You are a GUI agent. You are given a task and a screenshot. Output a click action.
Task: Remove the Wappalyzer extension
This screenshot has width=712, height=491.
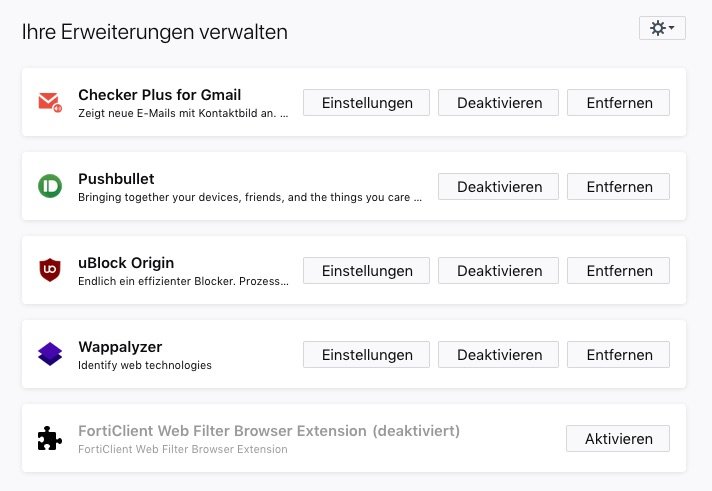tap(619, 354)
